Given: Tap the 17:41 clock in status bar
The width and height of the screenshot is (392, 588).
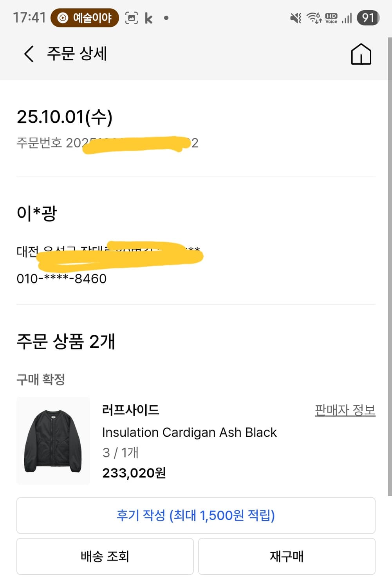Looking at the screenshot, I should pyautogui.click(x=29, y=18).
